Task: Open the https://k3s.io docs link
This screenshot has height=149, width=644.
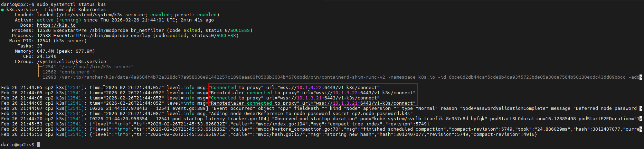Action: (56, 25)
